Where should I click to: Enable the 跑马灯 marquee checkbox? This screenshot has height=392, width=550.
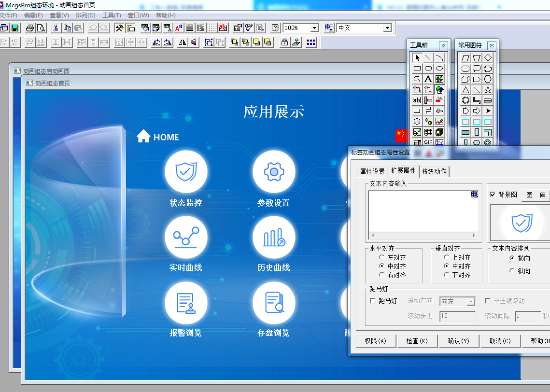[373, 301]
